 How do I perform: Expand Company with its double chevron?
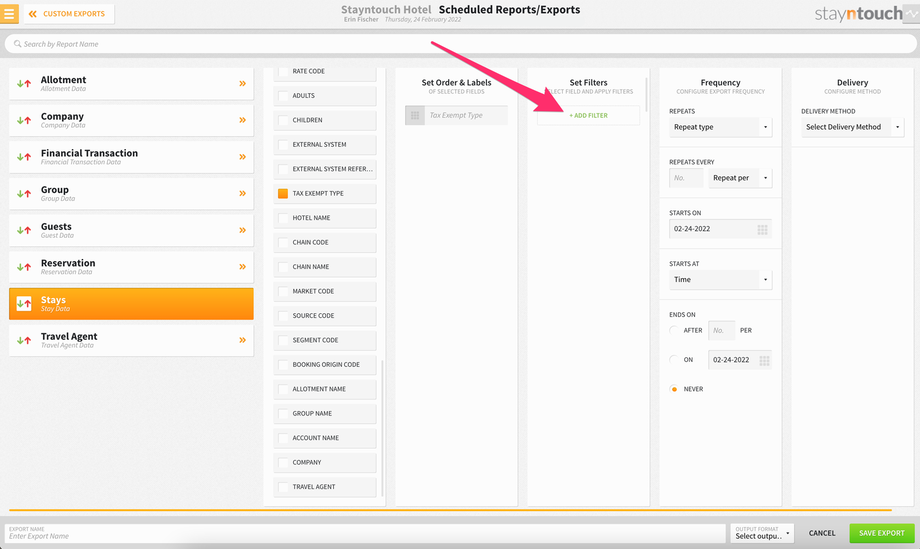click(x=242, y=120)
